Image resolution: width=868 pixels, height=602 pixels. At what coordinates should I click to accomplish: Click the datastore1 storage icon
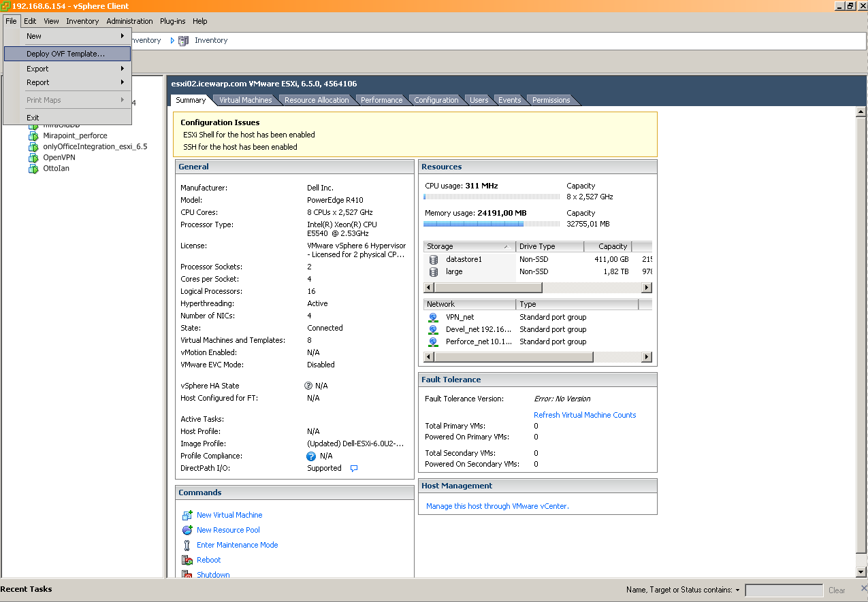point(433,259)
